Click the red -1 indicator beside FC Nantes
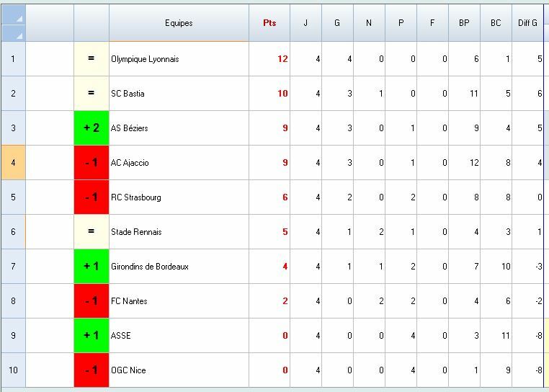Image resolution: width=549 pixels, height=392 pixels. [91, 301]
